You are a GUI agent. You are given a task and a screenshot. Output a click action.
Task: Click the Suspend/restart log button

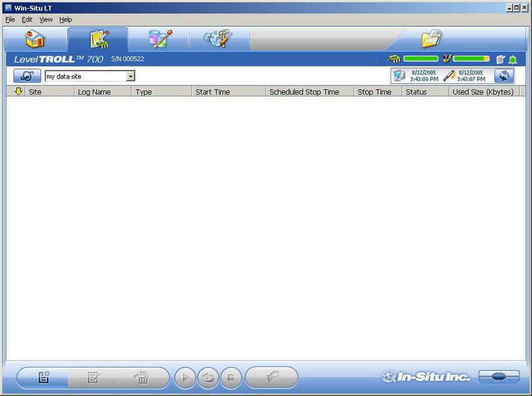[208, 378]
